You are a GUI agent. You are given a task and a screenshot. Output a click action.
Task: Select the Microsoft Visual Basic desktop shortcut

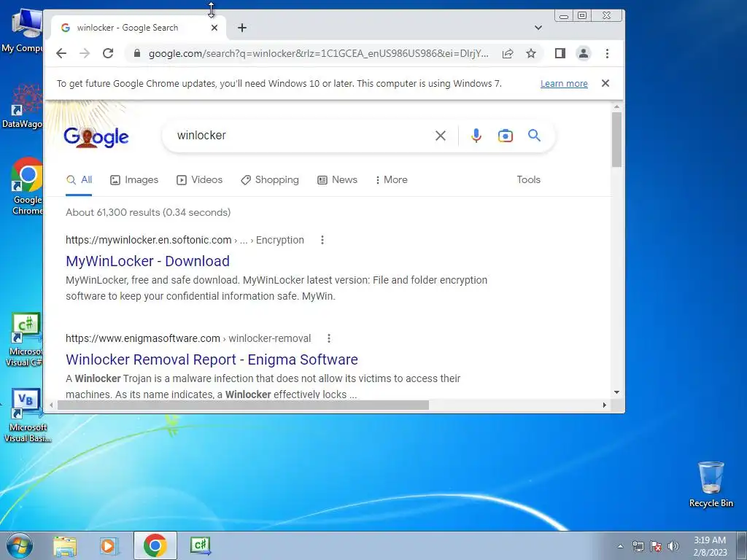point(27,416)
